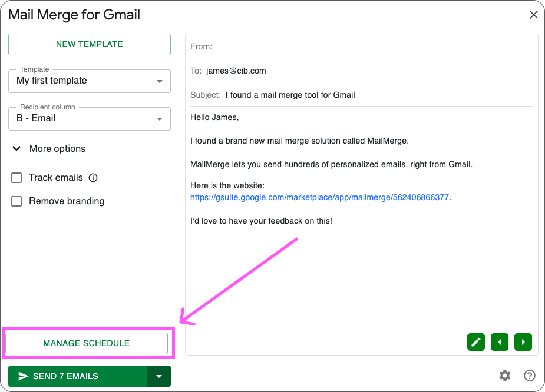
Task: Click the MANAGE SCHEDULE button
Action: (87, 343)
